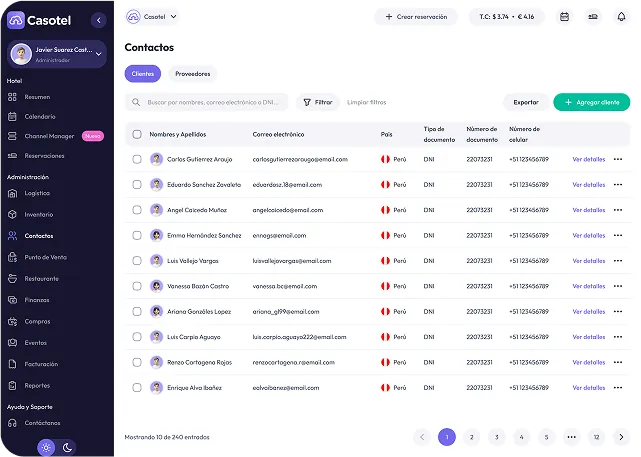The width and height of the screenshot is (641, 457).
Task: Click the bed icon in top bar
Action: coord(592,17)
